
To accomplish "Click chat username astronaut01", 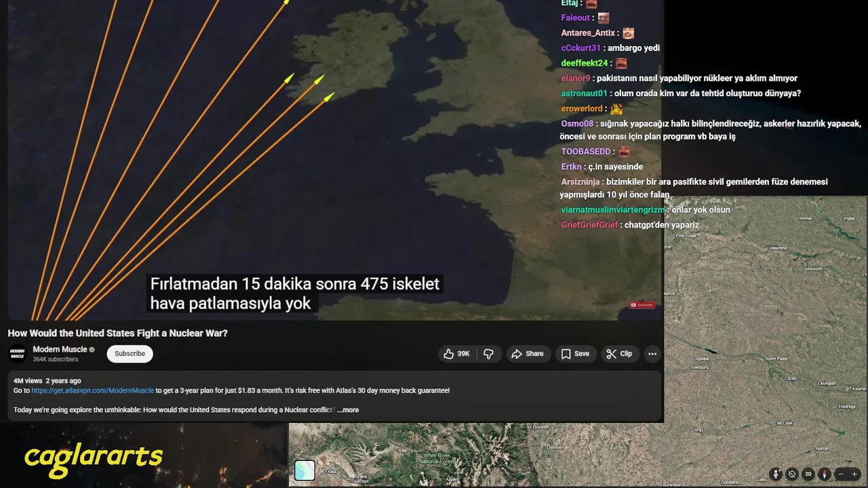I will [x=584, y=94].
